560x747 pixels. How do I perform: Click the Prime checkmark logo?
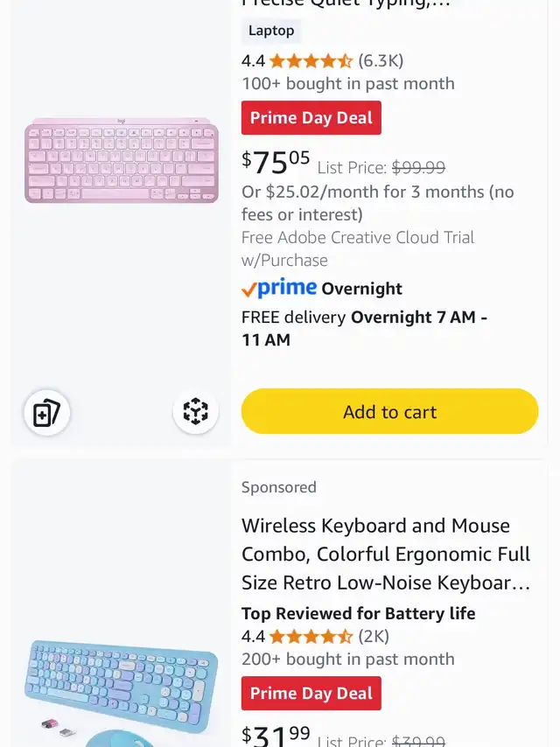[x=279, y=288]
